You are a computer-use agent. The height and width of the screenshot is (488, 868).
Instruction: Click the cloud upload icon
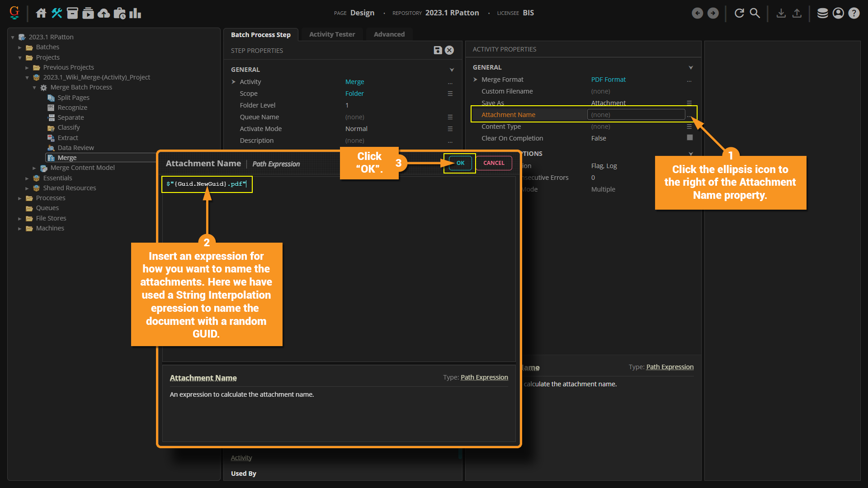coord(104,13)
